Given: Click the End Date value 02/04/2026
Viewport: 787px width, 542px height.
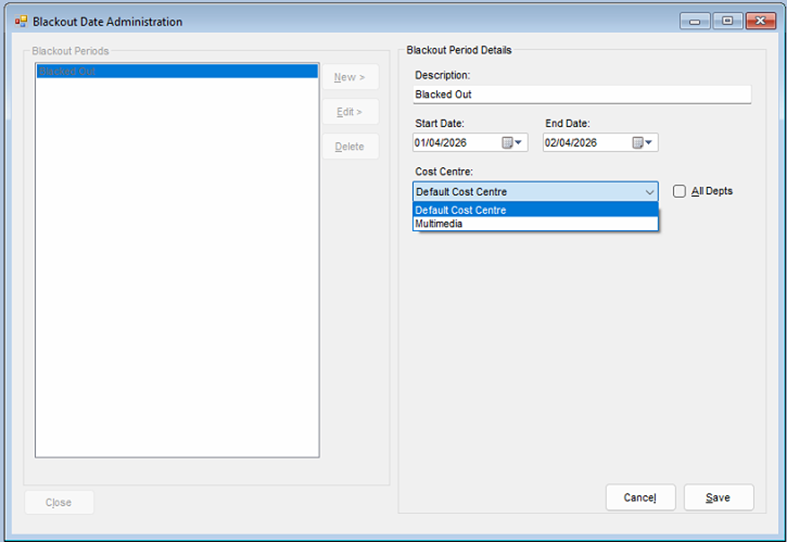Looking at the screenshot, I should pyautogui.click(x=571, y=143).
